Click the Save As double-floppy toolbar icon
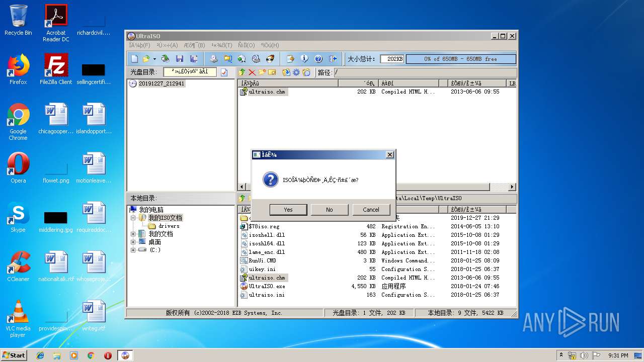 tap(194, 59)
